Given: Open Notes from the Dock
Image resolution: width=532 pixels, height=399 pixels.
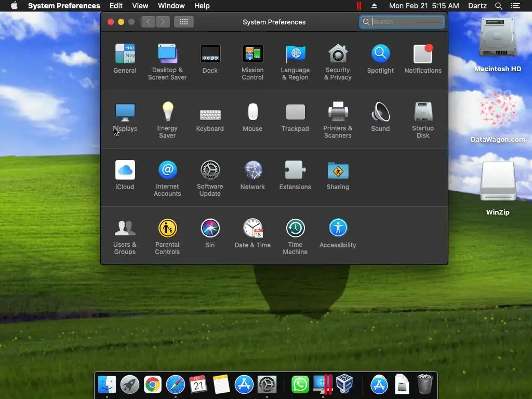Looking at the screenshot, I should [x=221, y=384].
